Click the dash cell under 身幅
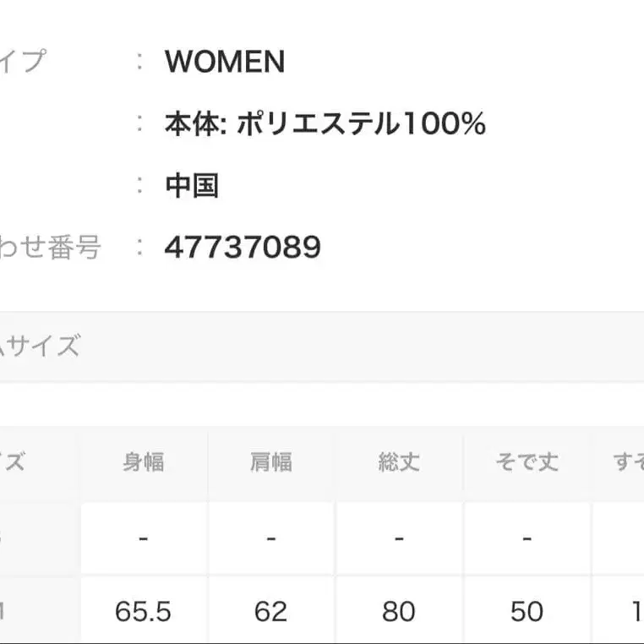 pyautogui.click(x=143, y=538)
